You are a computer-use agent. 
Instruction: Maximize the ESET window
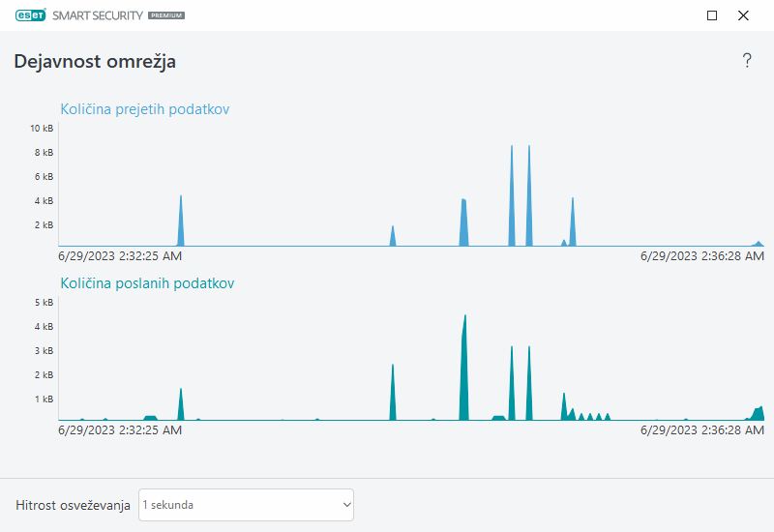[712, 15]
